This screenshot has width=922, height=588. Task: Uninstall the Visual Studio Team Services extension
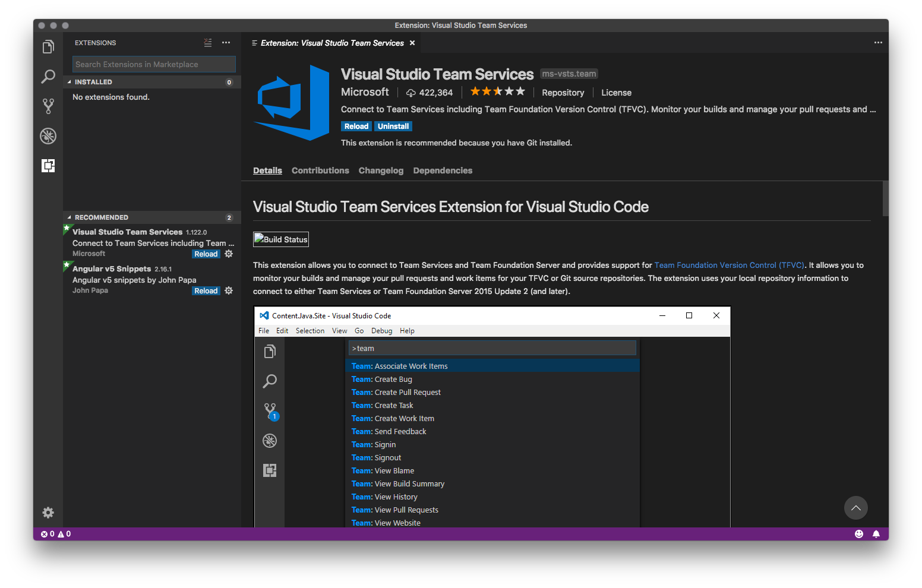[393, 126]
